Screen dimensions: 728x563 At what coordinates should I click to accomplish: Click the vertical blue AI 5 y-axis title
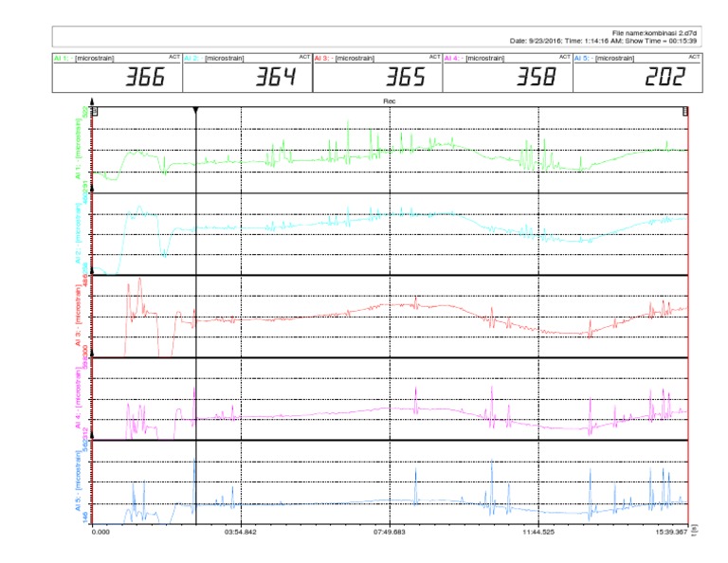78,481
